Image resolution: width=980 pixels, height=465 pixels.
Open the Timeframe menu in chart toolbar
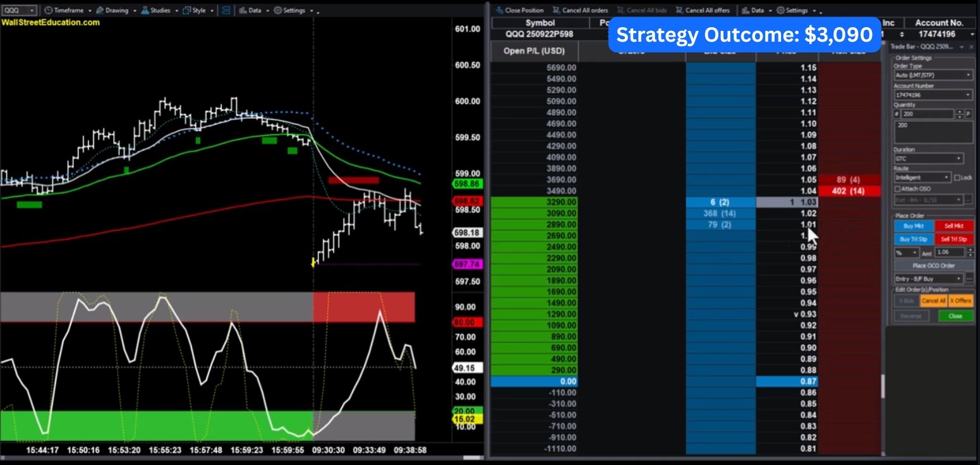(x=68, y=11)
